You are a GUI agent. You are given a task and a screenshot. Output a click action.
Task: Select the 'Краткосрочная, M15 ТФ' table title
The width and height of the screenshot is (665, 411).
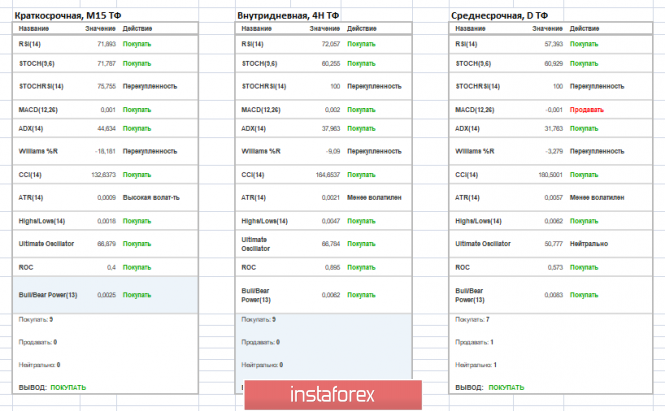(68, 16)
